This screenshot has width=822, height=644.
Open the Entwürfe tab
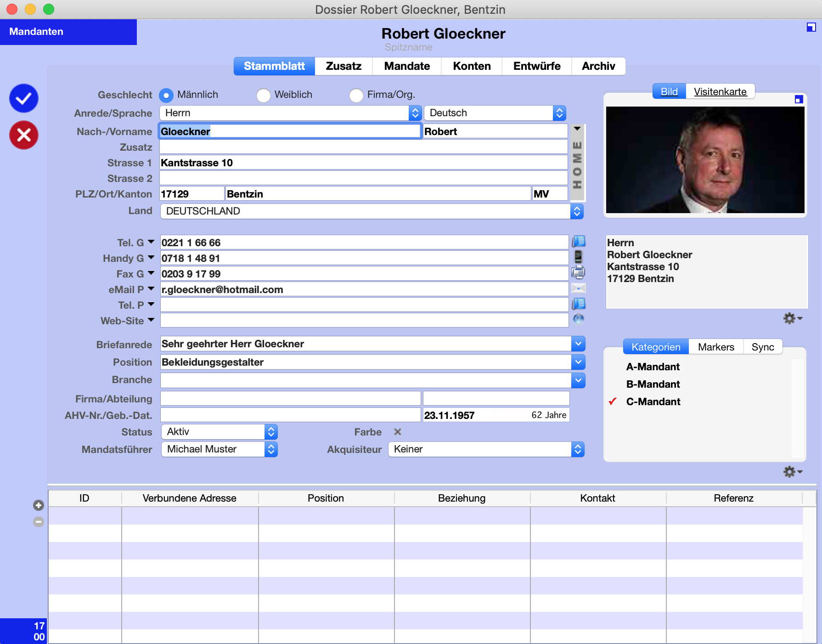[537, 66]
